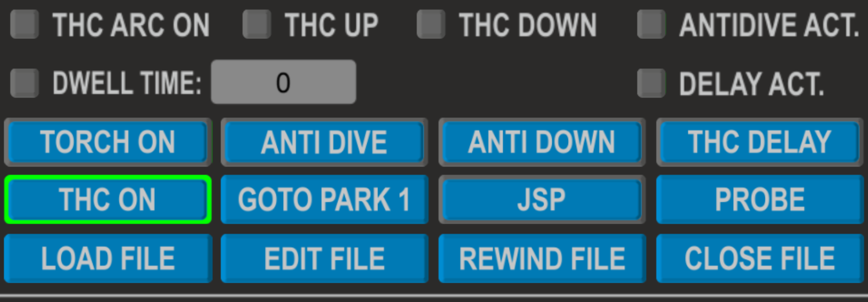Click the REWIND FILE button

pyautogui.click(x=541, y=258)
